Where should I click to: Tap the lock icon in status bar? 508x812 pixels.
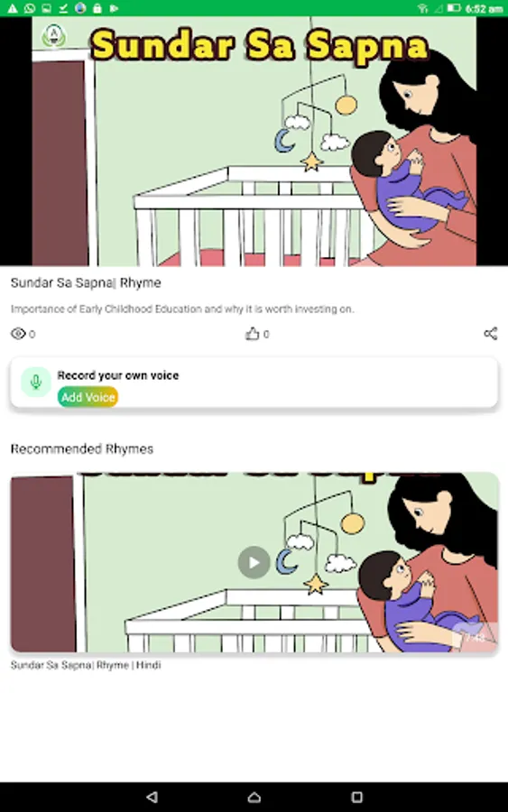click(97, 8)
